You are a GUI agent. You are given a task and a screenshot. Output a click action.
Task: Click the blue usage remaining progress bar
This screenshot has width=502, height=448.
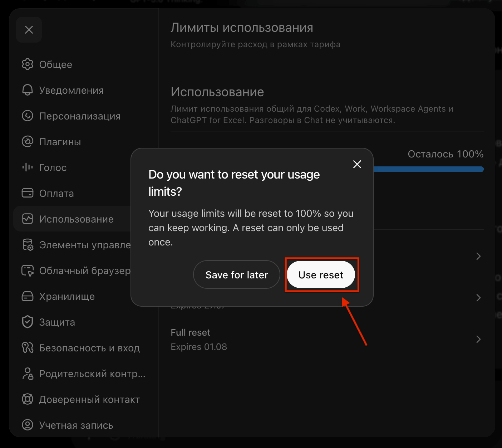point(428,169)
